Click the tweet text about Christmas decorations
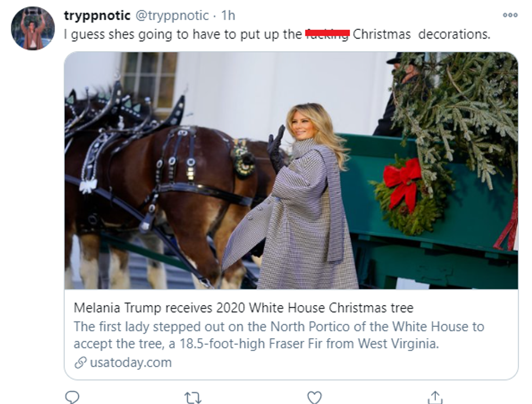Viewport: 532px width, 404px height. 277,34
